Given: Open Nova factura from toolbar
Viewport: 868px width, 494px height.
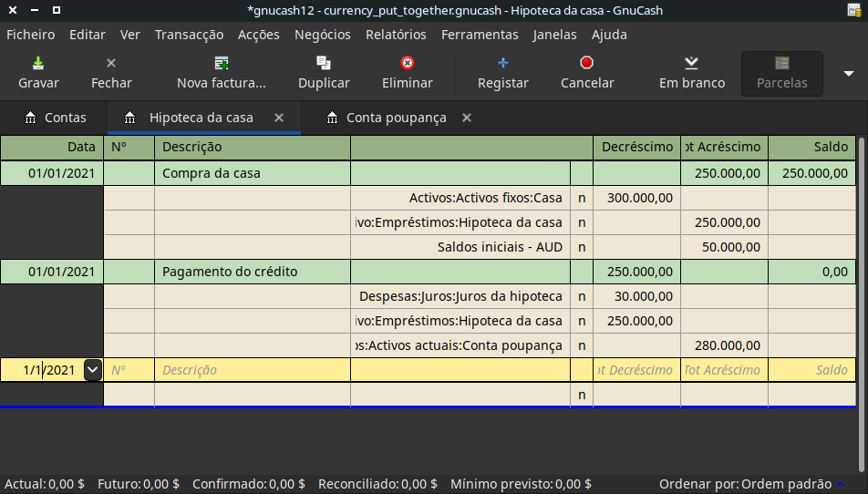Looking at the screenshot, I should click(221, 64).
